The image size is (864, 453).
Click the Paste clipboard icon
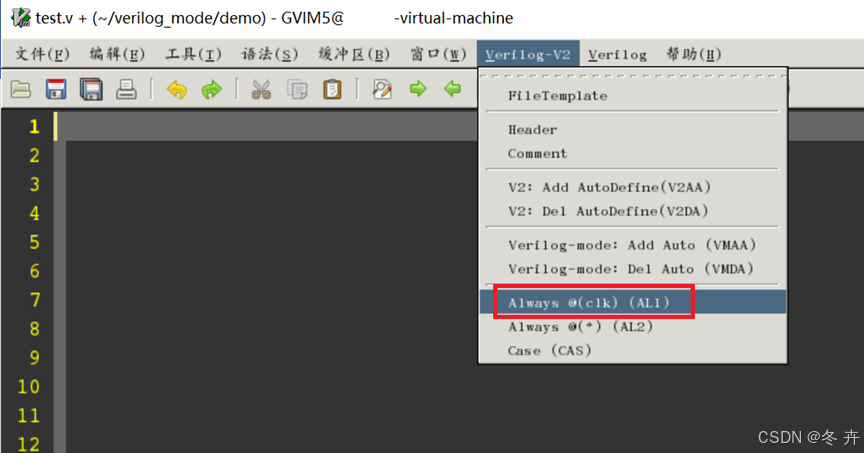point(332,89)
